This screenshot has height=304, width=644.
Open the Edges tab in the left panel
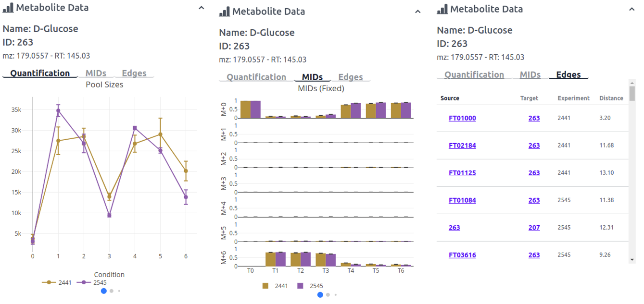(134, 73)
